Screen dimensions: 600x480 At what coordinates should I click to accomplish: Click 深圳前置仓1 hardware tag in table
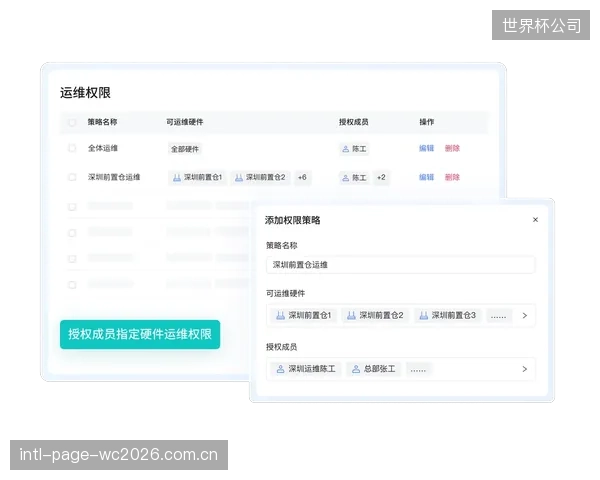click(x=197, y=178)
